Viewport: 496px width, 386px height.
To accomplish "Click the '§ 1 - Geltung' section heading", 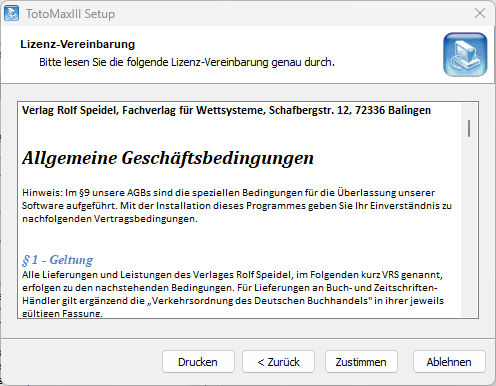I will (x=57, y=260).
